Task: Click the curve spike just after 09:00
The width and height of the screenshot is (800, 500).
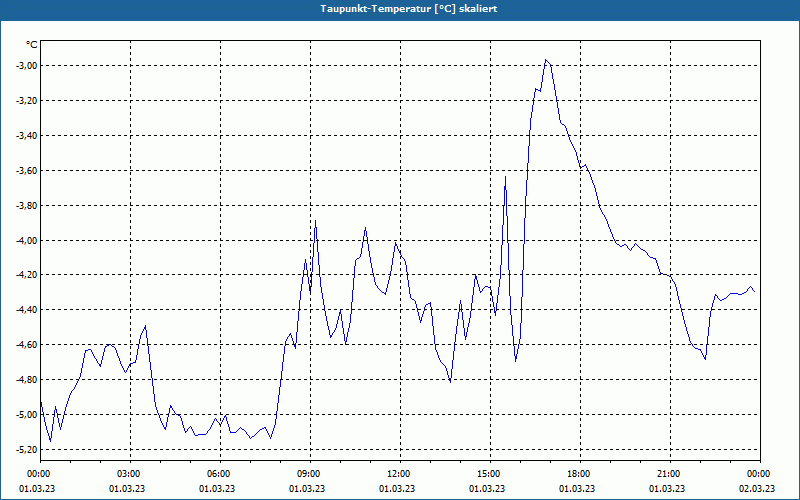Action: click(x=316, y=220)
